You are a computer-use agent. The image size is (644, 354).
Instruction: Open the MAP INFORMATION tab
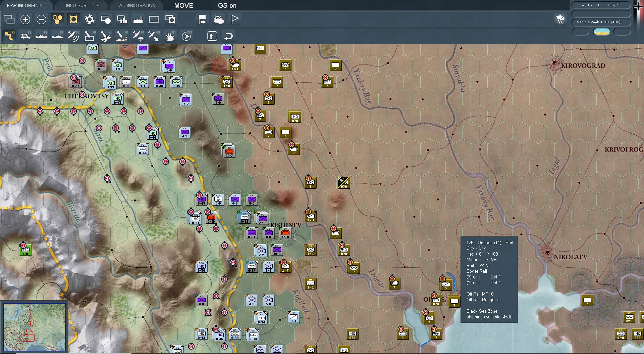coord(27,5)
